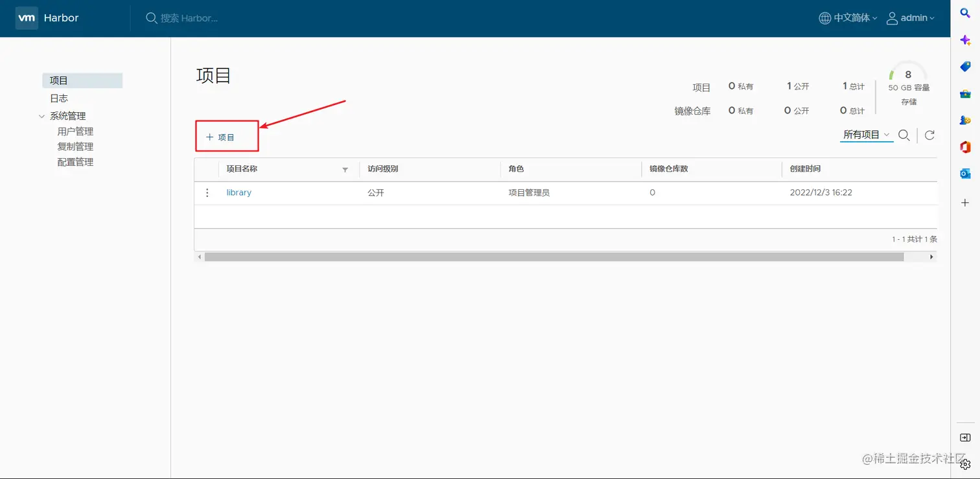Viewport: 980px width, 479px height.
Task: Sort by the 镜像仓库数 column header
Action: [669, 169]
